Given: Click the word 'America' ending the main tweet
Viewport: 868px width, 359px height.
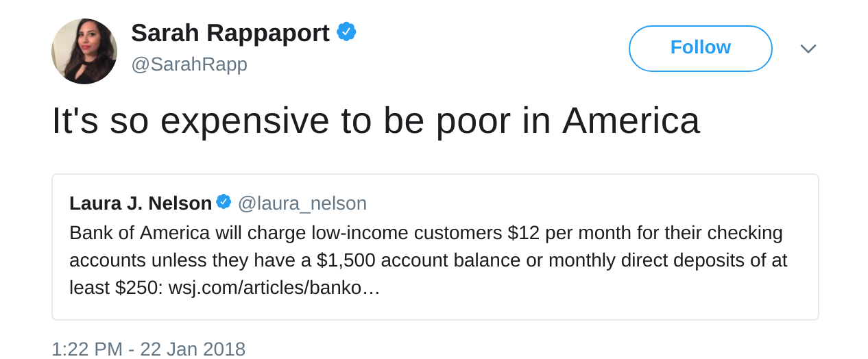Looking at the screenshot, I should 631,121.
